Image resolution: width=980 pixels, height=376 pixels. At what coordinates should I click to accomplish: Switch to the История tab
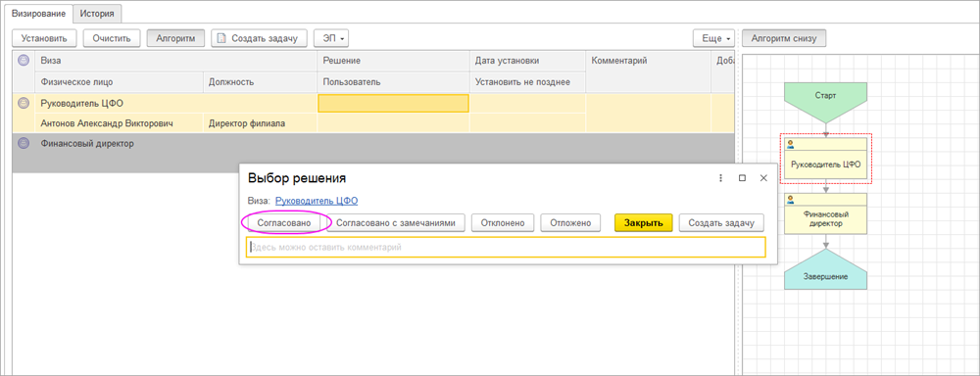pos(97,13)
